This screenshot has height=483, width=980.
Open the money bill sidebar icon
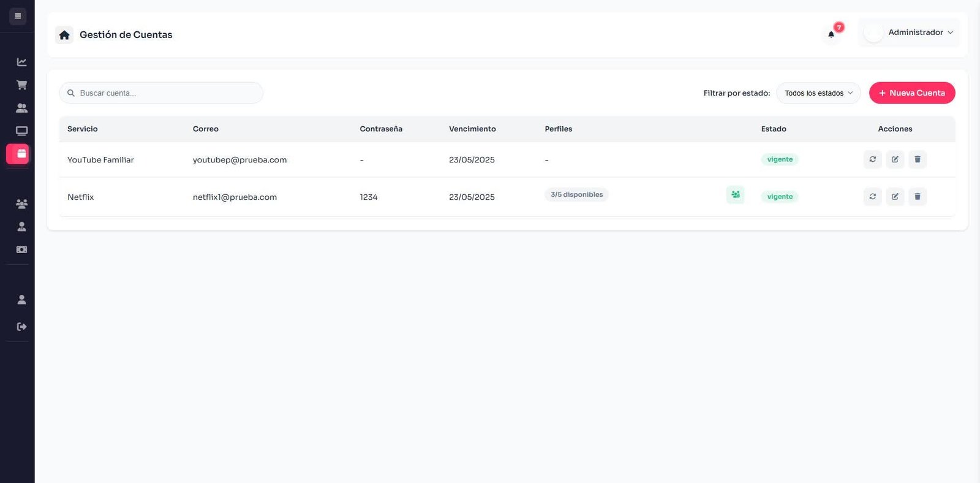coord(21,249)
